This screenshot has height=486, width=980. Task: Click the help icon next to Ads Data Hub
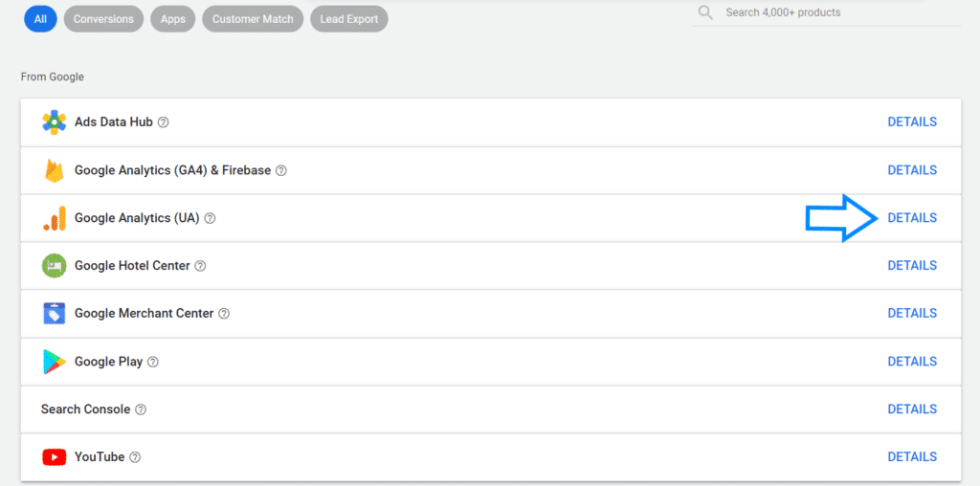click(x=163, y=122)
